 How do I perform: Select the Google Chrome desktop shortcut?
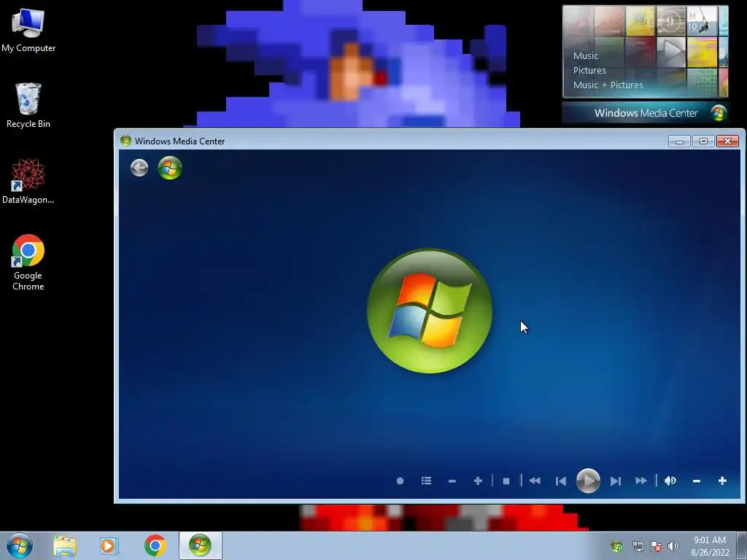point(28,262)
